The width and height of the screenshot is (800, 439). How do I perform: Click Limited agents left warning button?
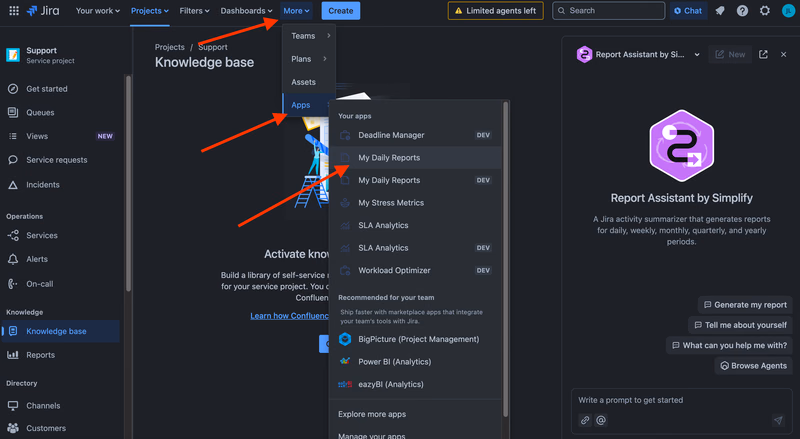pyautogui.click(x=495, y=11)
